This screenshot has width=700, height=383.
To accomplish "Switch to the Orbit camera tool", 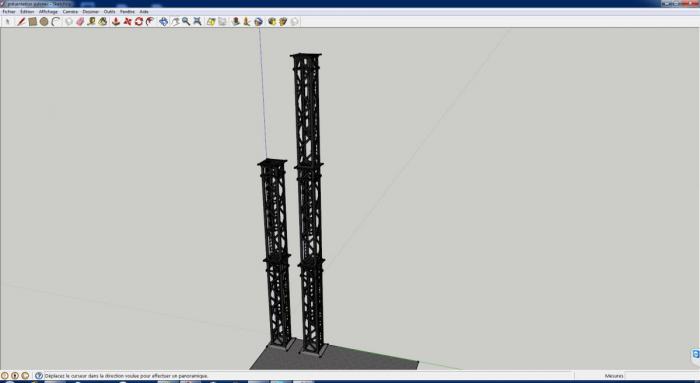I will point(163,21).
